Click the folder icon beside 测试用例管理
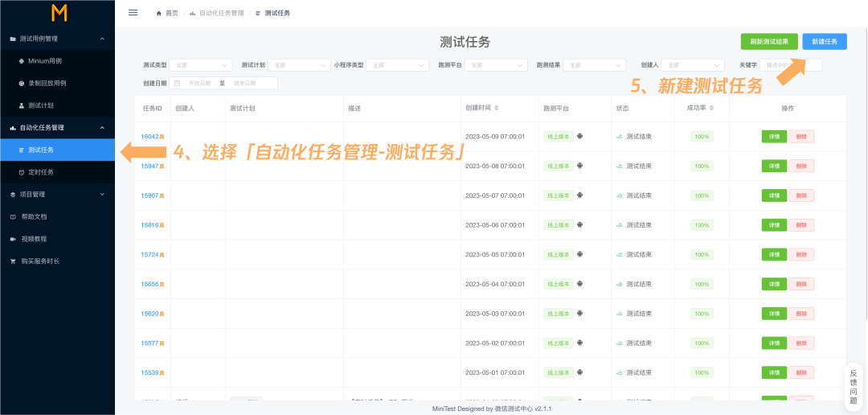Image resolution: width=868 pixels, height=415 pixels. pos(13,39)
